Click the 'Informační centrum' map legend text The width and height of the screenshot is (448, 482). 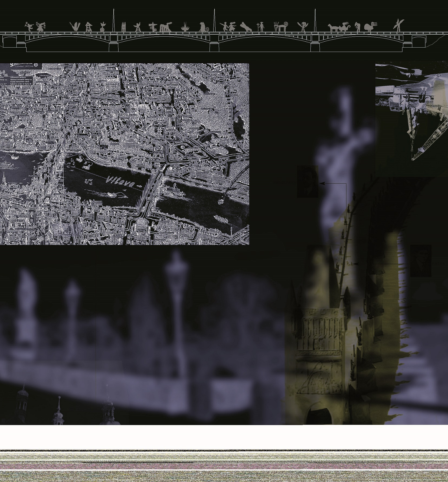point(18,77)
